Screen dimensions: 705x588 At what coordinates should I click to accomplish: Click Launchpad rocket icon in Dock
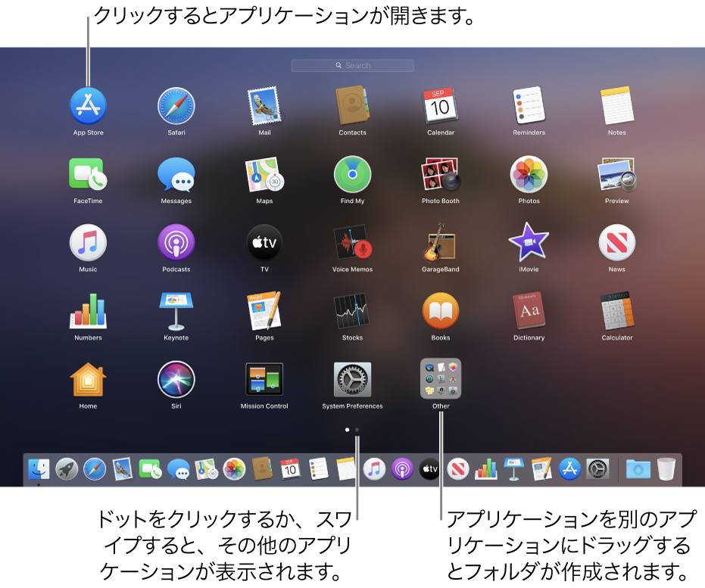tap(67, 469)
